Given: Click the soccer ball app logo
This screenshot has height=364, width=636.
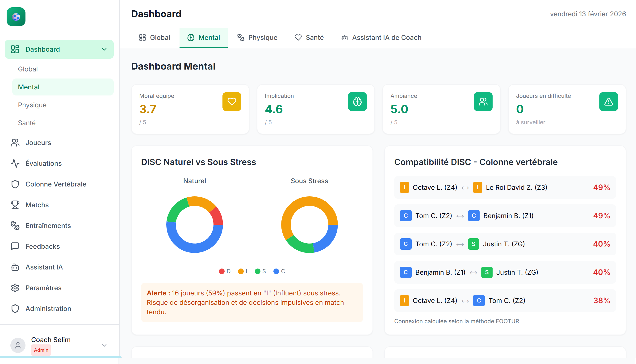Looking at the screenshot, I should point(16,17).
